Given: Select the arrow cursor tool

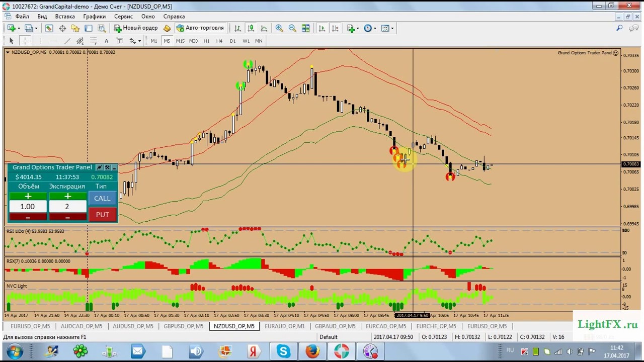Looking at the screenshot, I should click(x=12, y=41).
